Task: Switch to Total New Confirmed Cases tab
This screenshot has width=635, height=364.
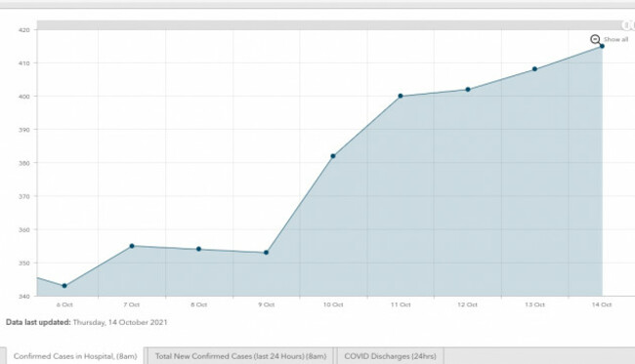Action: pos(240,356)
